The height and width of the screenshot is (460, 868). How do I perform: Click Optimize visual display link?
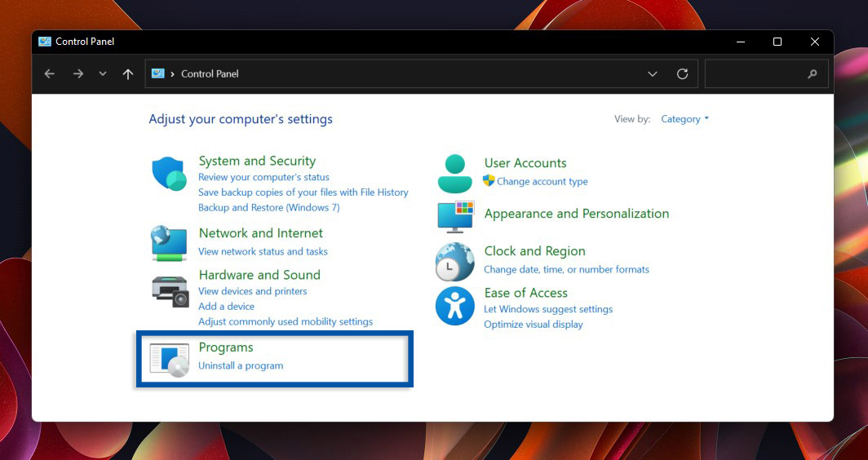click(533, 325)
